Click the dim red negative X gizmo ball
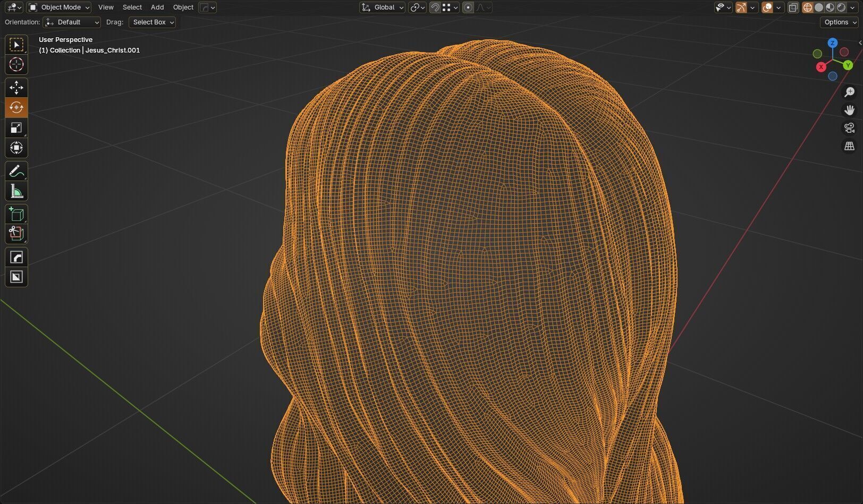The height and width of the screenshot is (504, 863). click(x=844, y=53)
